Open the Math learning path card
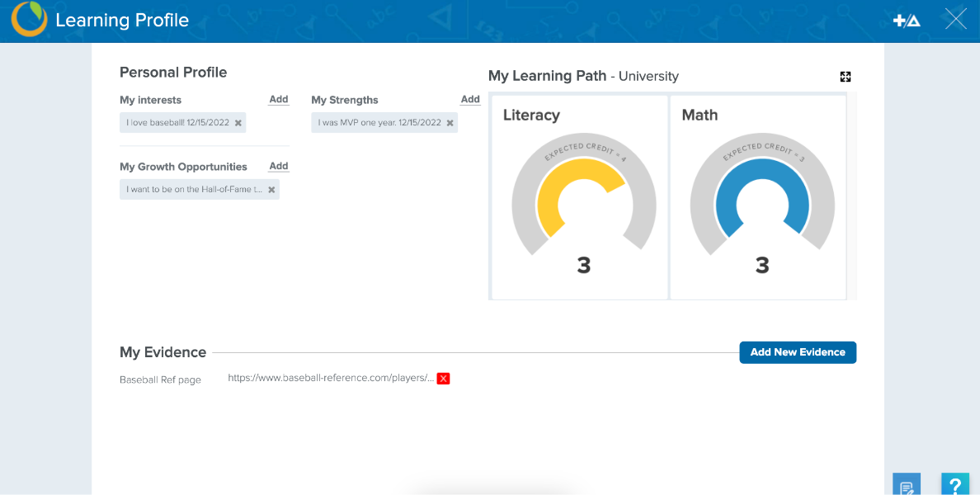The height and width of the screenshot is (495, 980). pyautogui.click(x=758, y=197)
